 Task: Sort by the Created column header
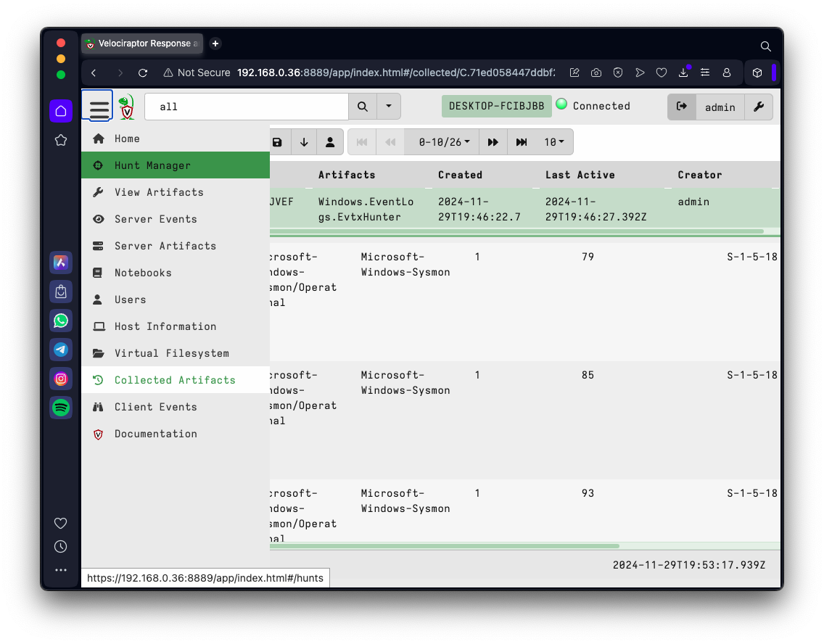[x=461, y=175]
